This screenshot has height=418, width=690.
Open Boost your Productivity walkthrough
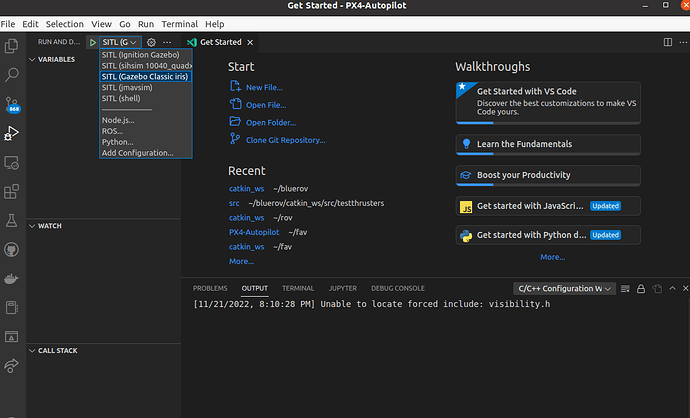548,176
